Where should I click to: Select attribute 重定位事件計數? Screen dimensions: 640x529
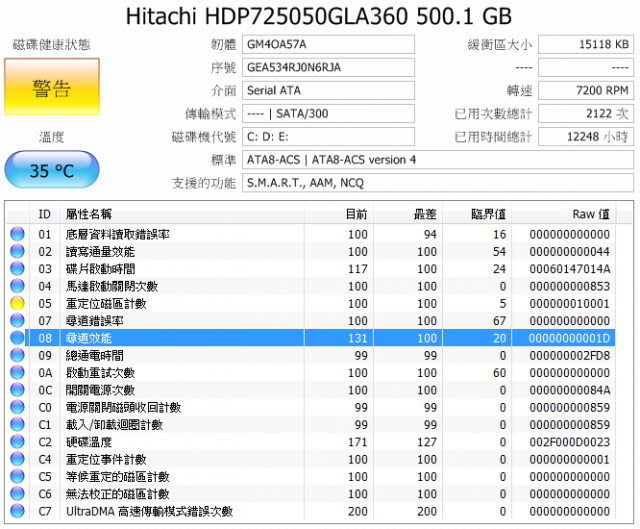106,459
